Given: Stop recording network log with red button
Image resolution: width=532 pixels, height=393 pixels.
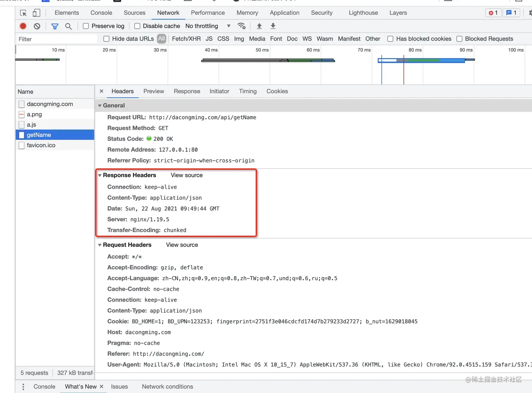Looking at the screenshot, I should pyautogui.click(x=23, y=26).
